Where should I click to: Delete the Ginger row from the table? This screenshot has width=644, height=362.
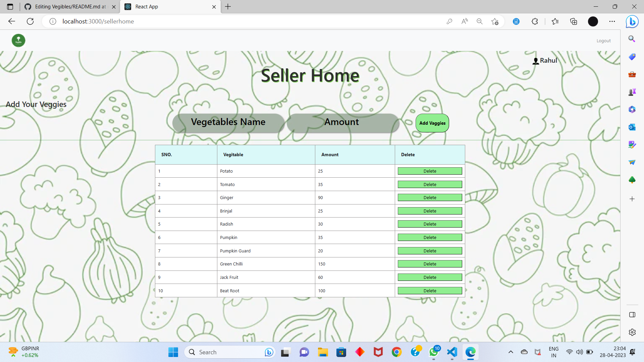coord(430,197)
